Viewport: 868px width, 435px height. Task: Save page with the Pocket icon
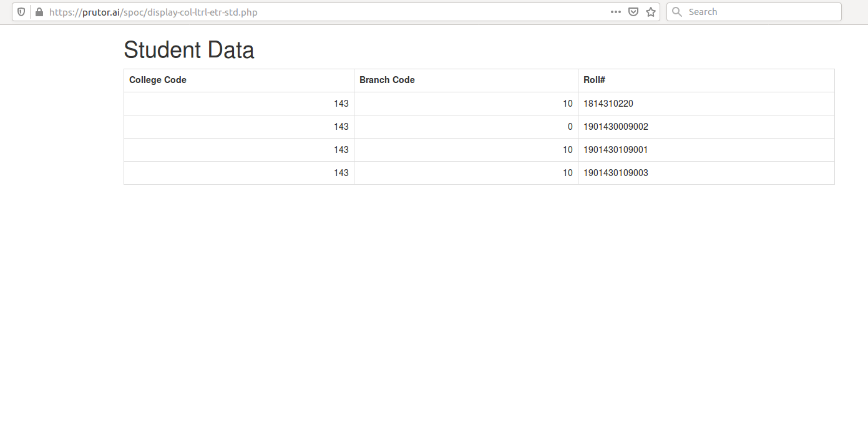pyautogui.click(x=633, y=12)
